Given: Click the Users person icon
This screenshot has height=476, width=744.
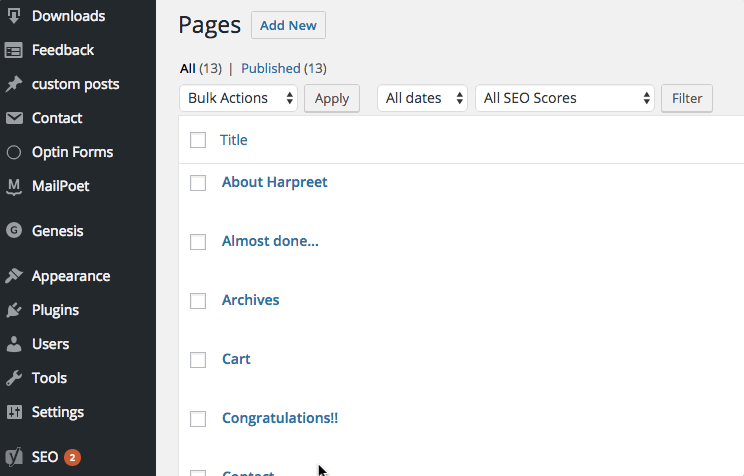Looking at the screenshot, I should click(14, 344).
